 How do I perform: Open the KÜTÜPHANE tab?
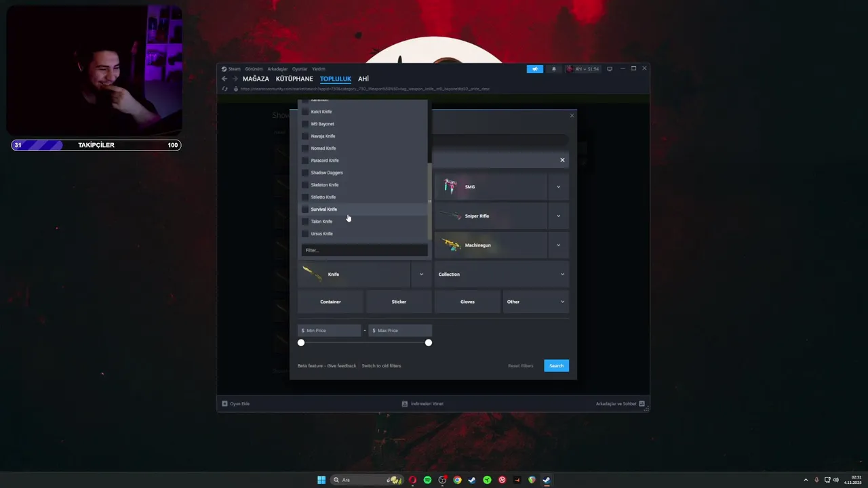(x=294, y=79)
